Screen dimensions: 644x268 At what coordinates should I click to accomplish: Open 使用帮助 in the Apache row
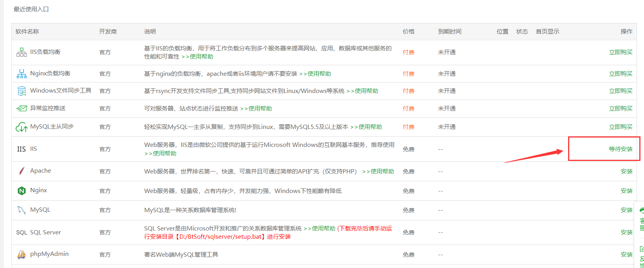pos(378,171)
